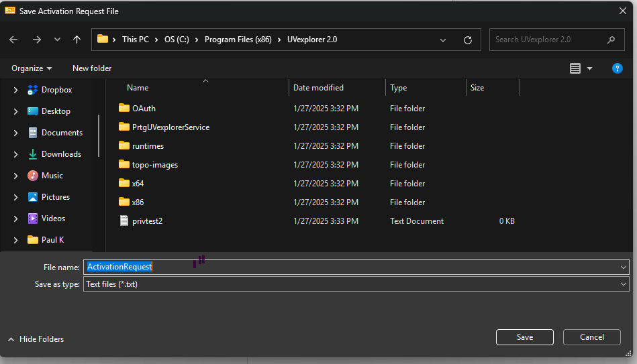Open view options dropdown arrow
637x364 pixels.
coord(589,68)
